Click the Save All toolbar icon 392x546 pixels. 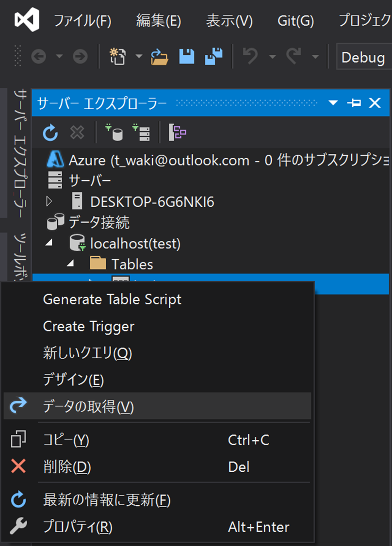point(213,56)
